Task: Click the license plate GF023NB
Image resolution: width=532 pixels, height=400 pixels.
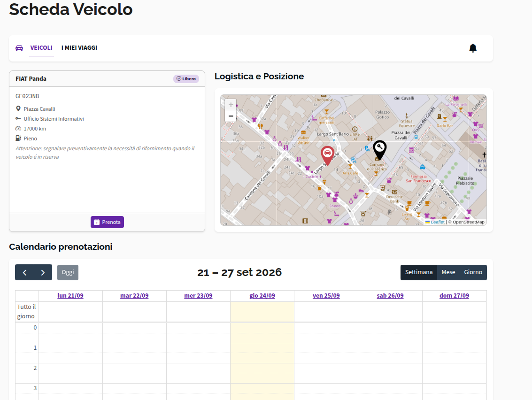Action: point(27,96)
